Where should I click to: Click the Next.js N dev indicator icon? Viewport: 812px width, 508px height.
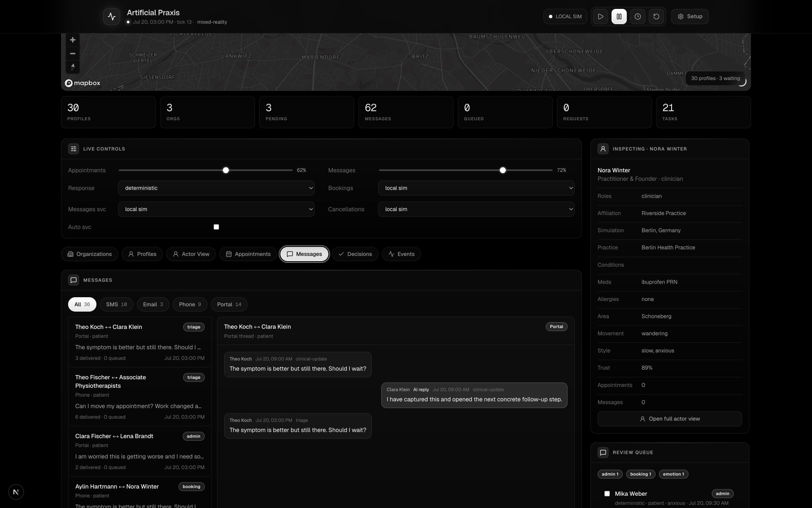(x=16, y=492)
